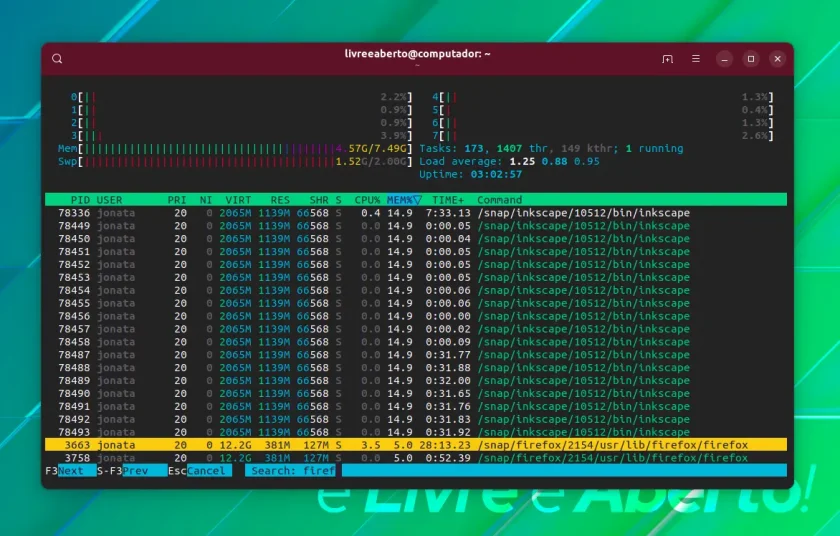Viewport: 840px width, 536px height.
Task: Click the terminal search magnifier icon
Action: tap(57, 59)
